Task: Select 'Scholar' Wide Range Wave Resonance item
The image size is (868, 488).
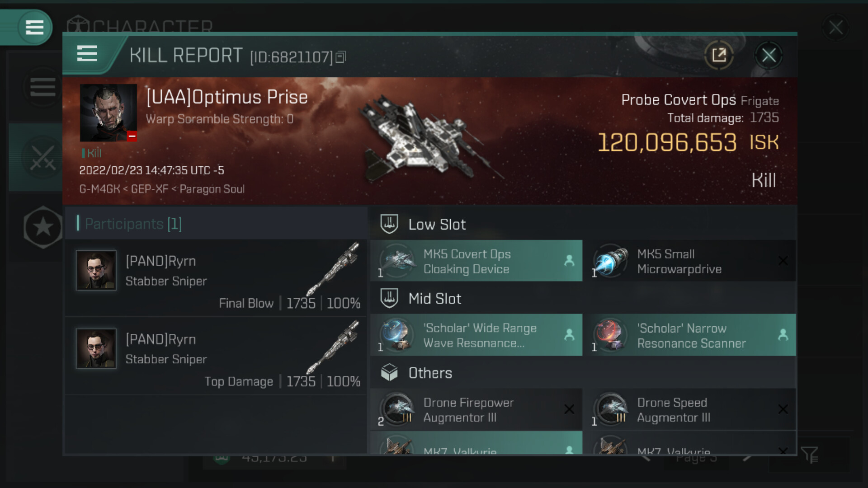Action: (x=476, y=335)
